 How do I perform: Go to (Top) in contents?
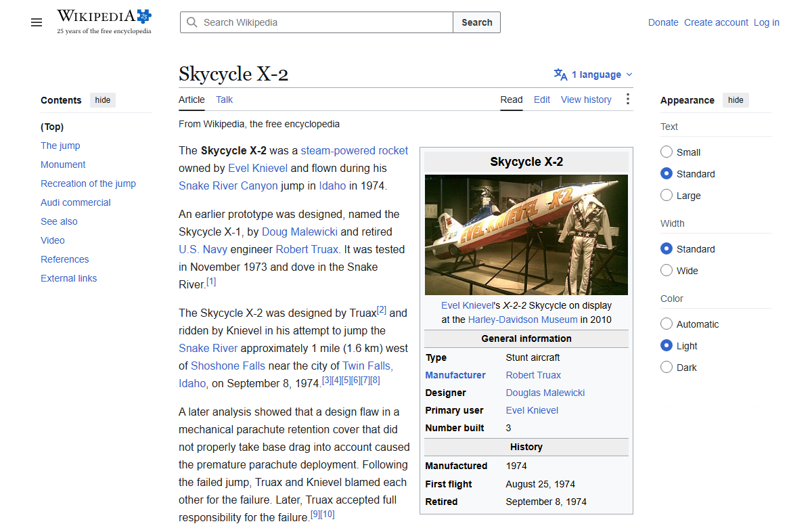coord(52,127)
